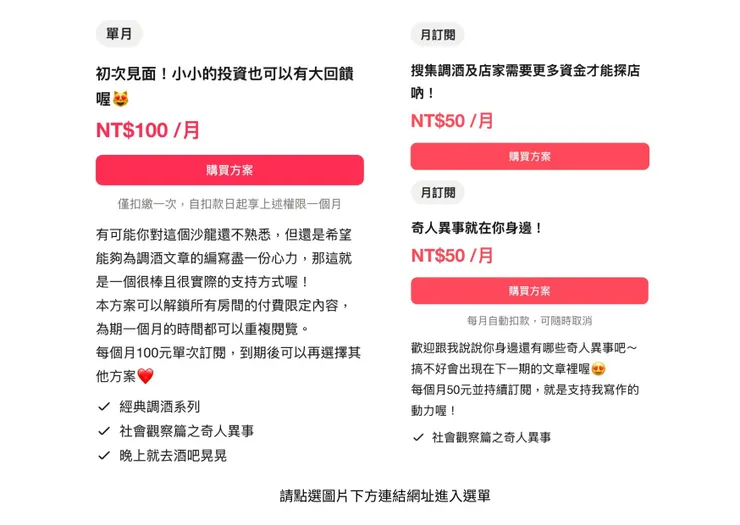Click the right plan's 社會觀察篇之奇人異事 checkmark
740x525 pixels.
coord(418,437)
